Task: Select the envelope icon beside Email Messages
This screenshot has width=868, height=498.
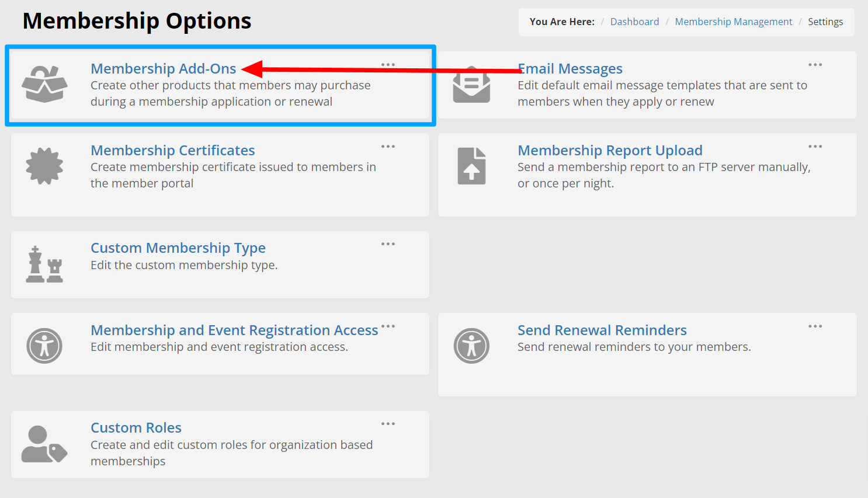Action: point(472,85)
